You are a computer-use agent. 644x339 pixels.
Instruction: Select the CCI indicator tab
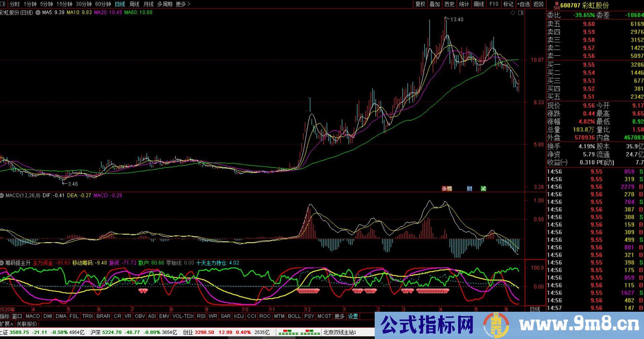click(251, 316)
